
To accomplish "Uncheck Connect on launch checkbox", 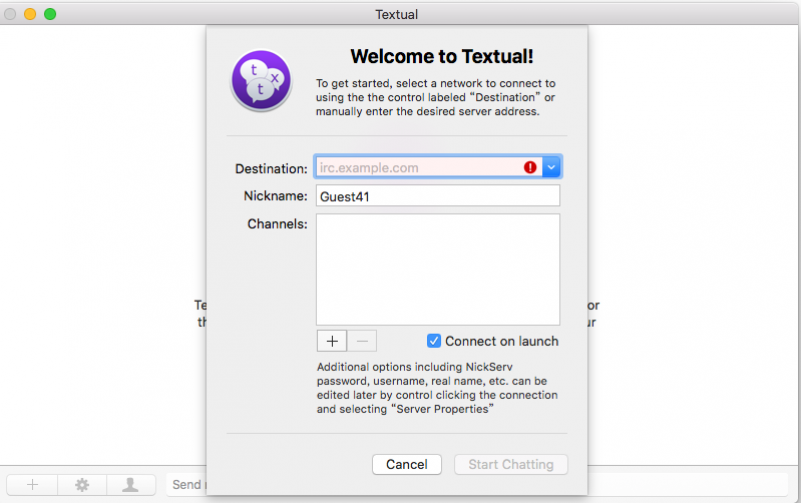I will pyautogui.click(x=434, y=341).
